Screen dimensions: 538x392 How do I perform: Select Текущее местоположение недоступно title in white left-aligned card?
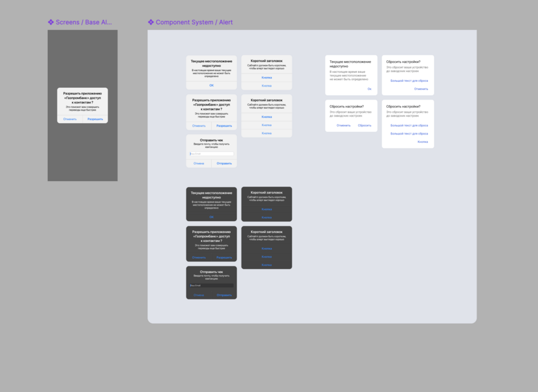(x=350, y=64)
